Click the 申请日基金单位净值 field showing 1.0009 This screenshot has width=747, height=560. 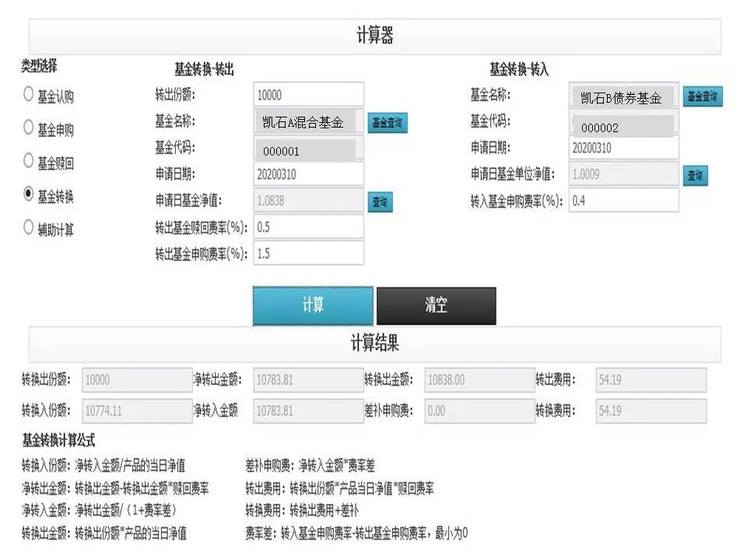624,174
